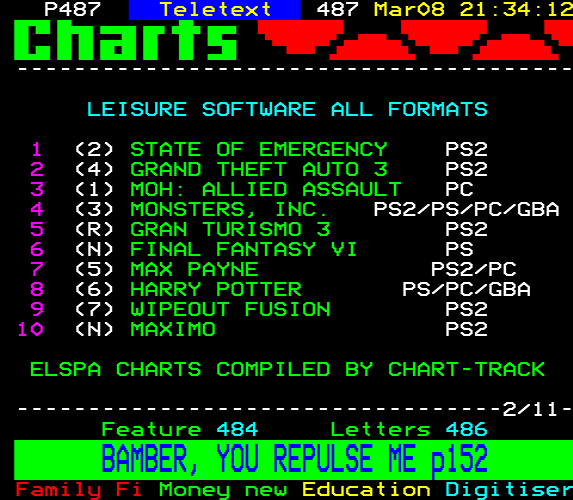Click ELSPA Charts compiled by Chart-Track text
Screen dimensions: 573x500
click(287, 369)
